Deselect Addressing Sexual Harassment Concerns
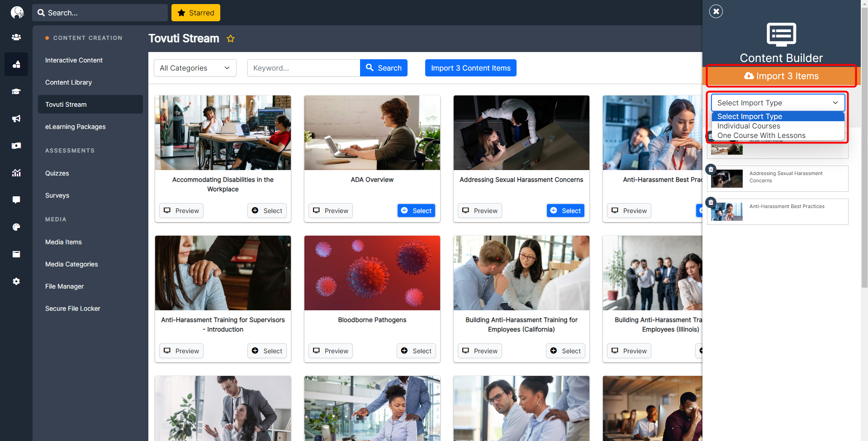Screen dimensions: 868x441 coord(565,211)
